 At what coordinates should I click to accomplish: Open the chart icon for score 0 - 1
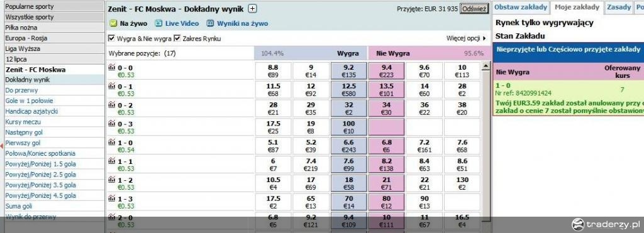click(112, 86)
